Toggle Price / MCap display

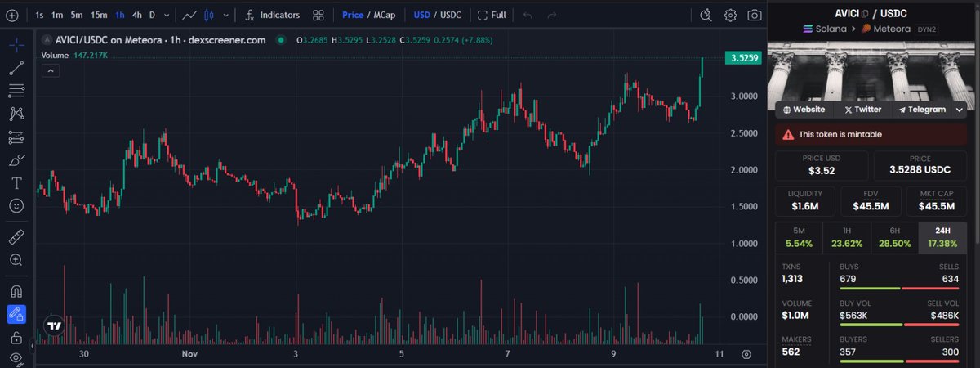coord(368,15)
